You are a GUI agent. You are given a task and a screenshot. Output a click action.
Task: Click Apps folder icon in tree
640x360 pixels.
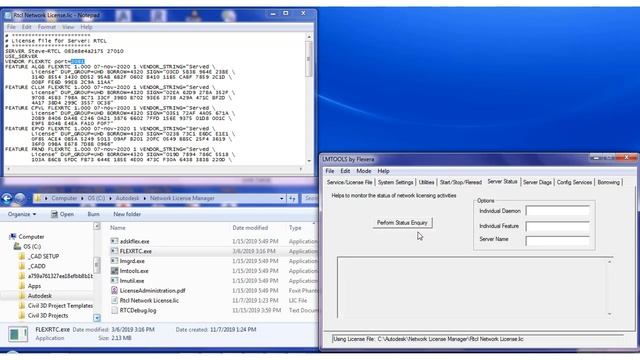[22, 286]
